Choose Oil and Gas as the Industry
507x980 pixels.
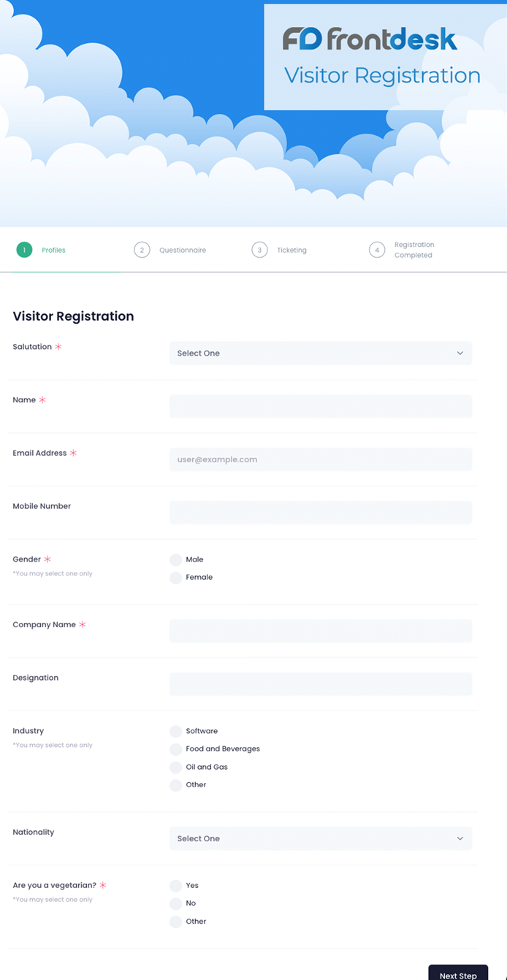(x=175, y=767)
